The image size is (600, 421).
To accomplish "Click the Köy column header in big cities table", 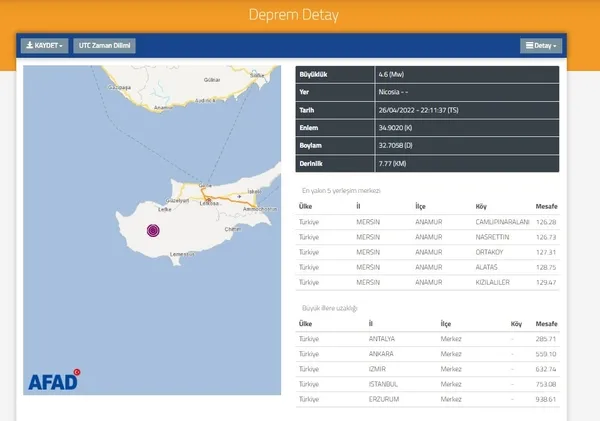I will (516, 324).
